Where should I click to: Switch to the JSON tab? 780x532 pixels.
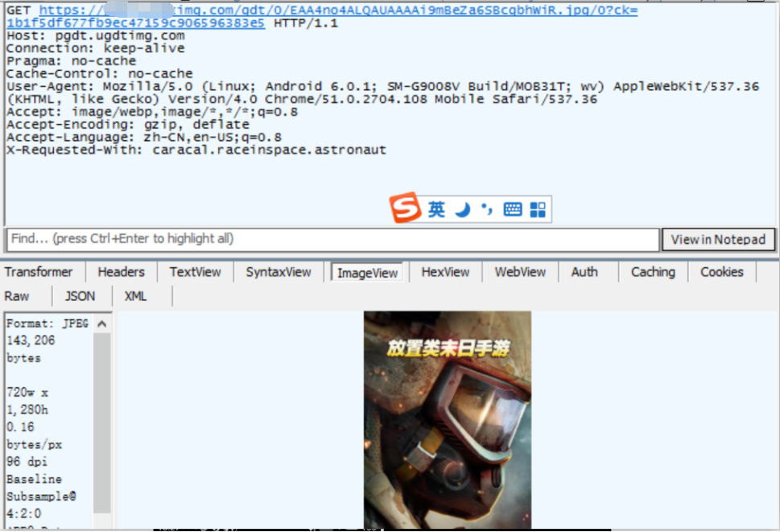tap(80, 296)
